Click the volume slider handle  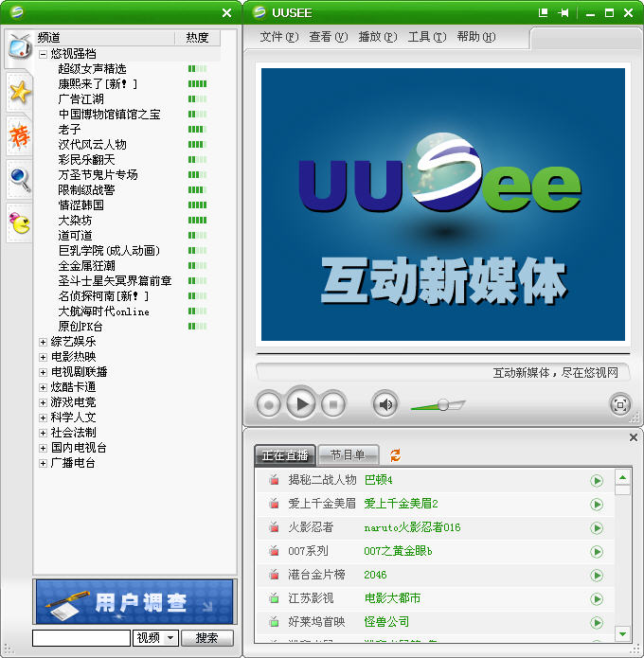(443, 404)
